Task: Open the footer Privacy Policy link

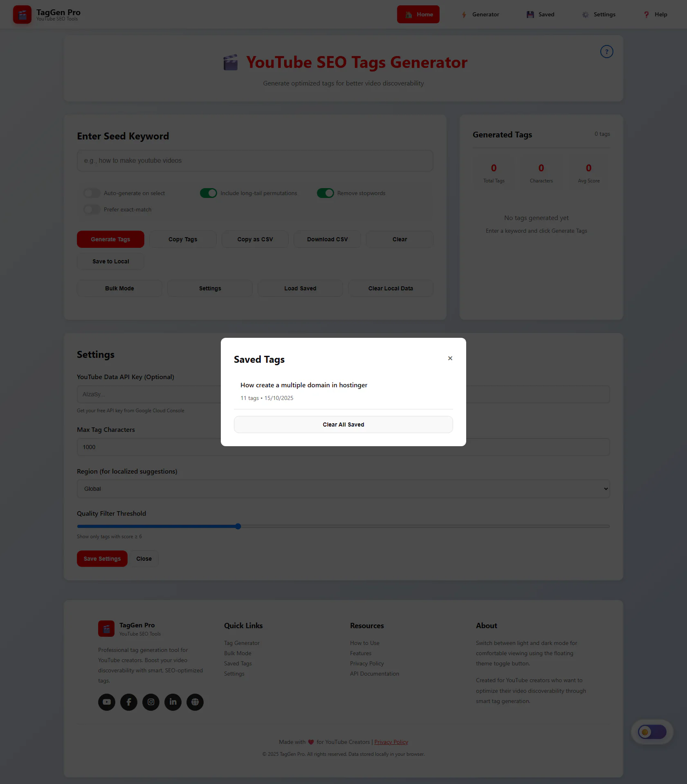Action: point(391,742)
